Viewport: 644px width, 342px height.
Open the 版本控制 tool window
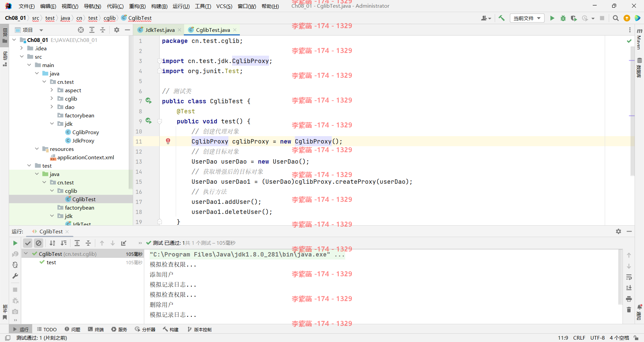[200, 330]
